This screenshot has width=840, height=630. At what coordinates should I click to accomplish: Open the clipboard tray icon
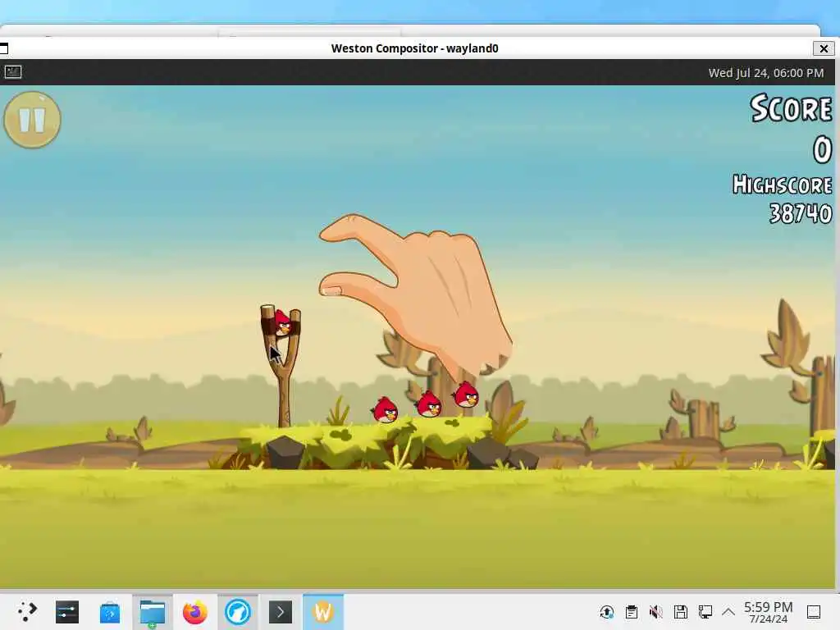[x=632, y=612]
